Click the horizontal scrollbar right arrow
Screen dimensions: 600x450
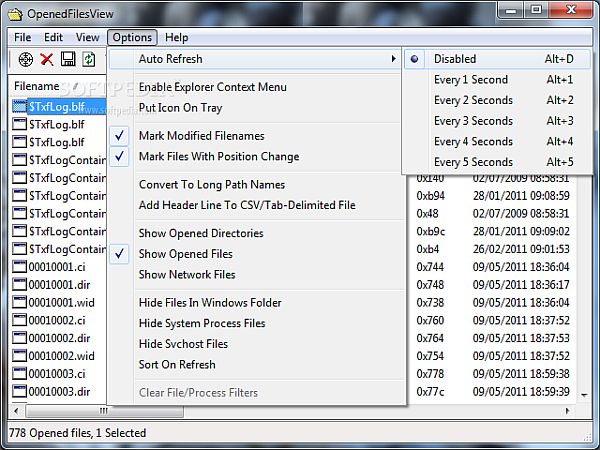click(x=567, y=411)
